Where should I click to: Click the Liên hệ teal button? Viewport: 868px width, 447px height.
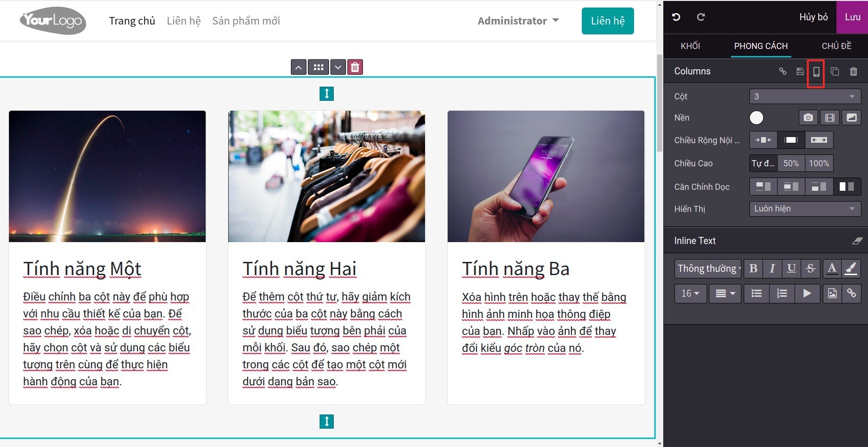[608, 21]
